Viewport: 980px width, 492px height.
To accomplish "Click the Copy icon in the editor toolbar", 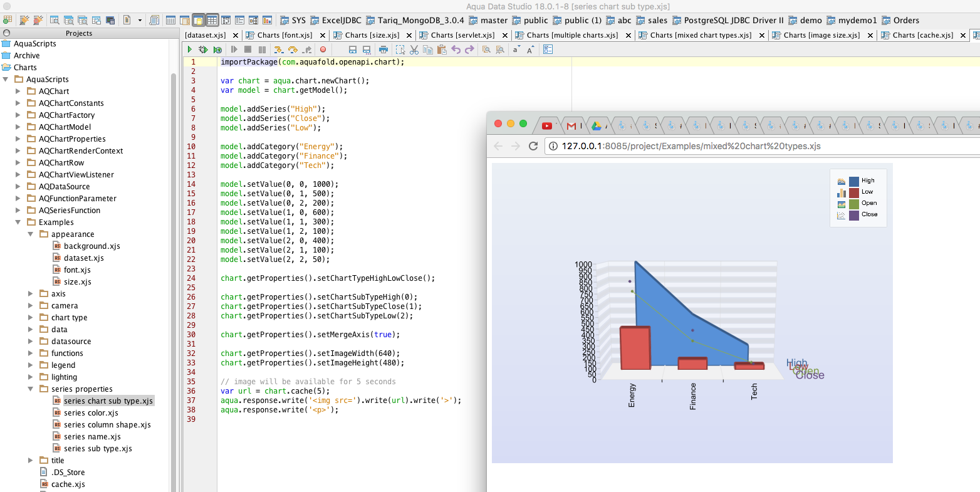I will [427, 50].
